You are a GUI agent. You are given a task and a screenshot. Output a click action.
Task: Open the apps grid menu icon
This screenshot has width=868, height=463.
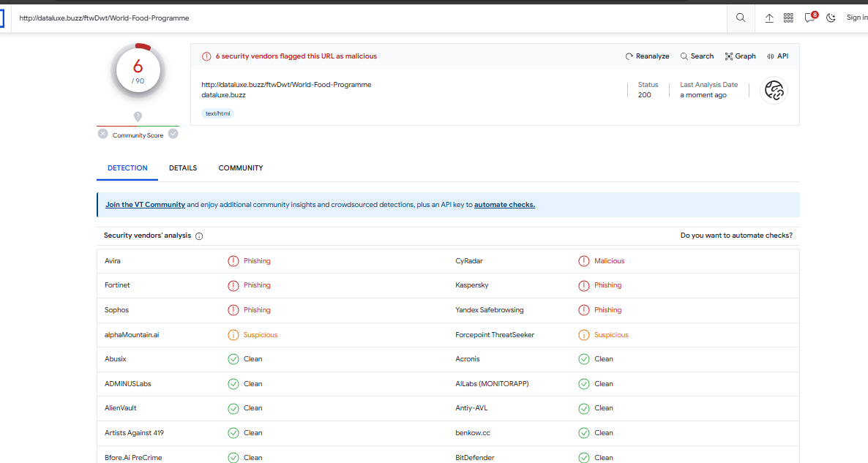coord(788,18)
